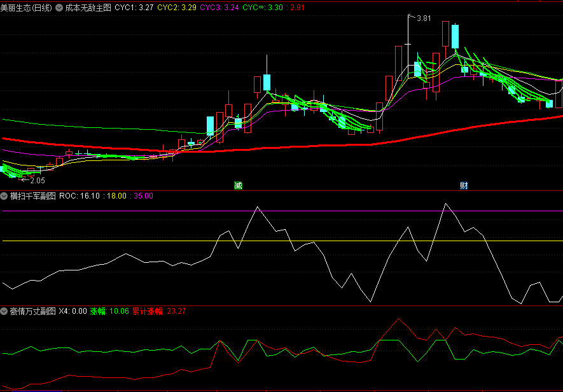Open the 豪情万丈副图 indicator dropdown arrow

pos(4,311)
